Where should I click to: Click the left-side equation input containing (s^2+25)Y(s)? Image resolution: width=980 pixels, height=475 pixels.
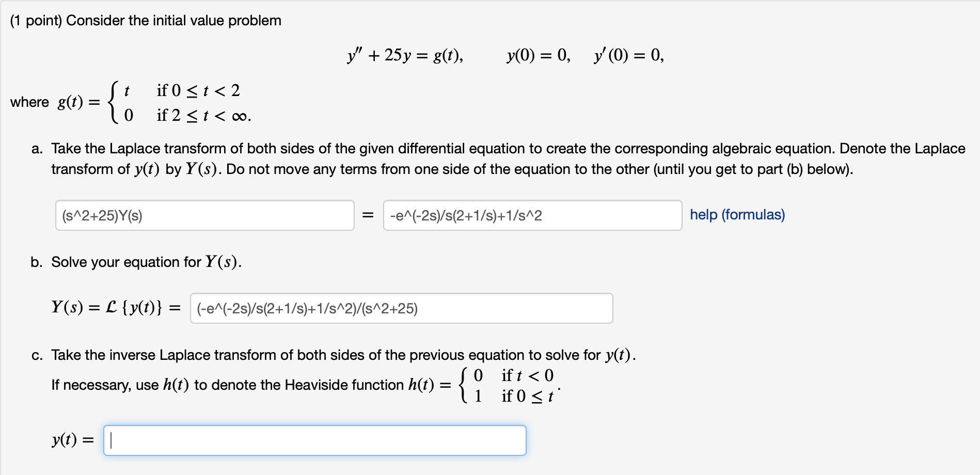point(204,215)
